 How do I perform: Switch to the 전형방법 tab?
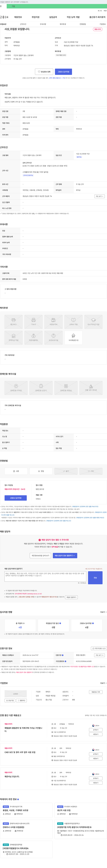pyautogui.click(x=83, y=24)
